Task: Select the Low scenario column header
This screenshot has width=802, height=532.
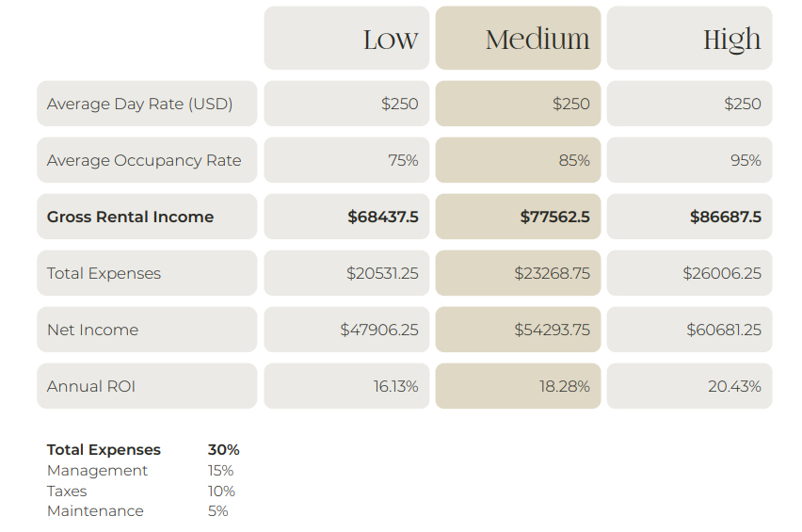Action: [x=346, y=39]
